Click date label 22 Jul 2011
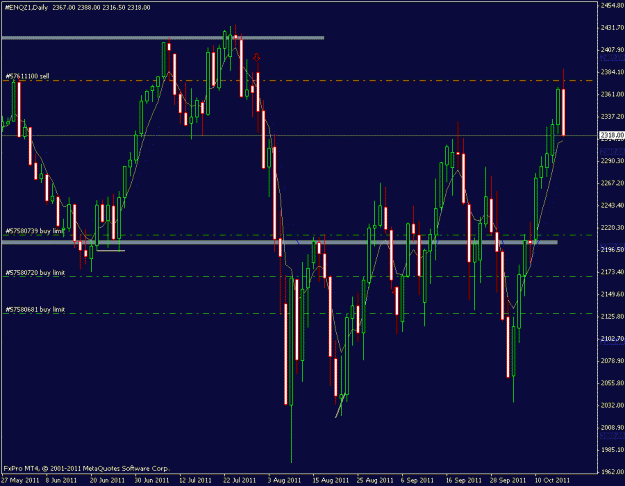Screen dimensions: 625x486 click(x=240, y=480)
